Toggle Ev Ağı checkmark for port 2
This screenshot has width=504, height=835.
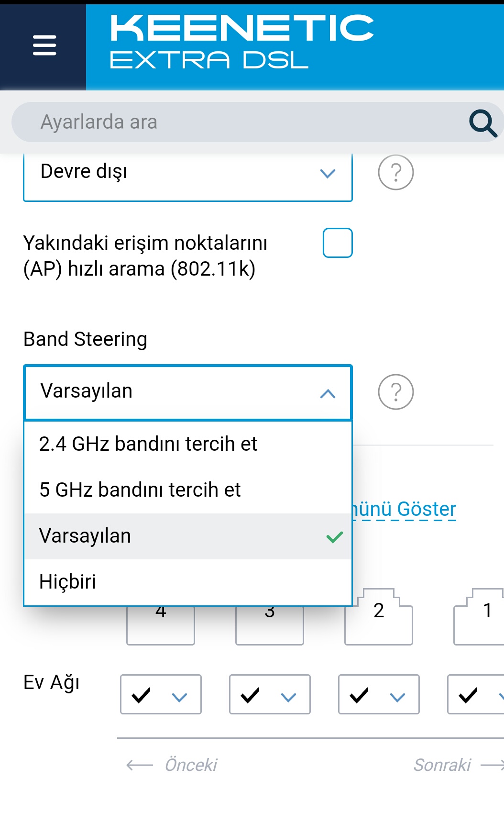359,695
